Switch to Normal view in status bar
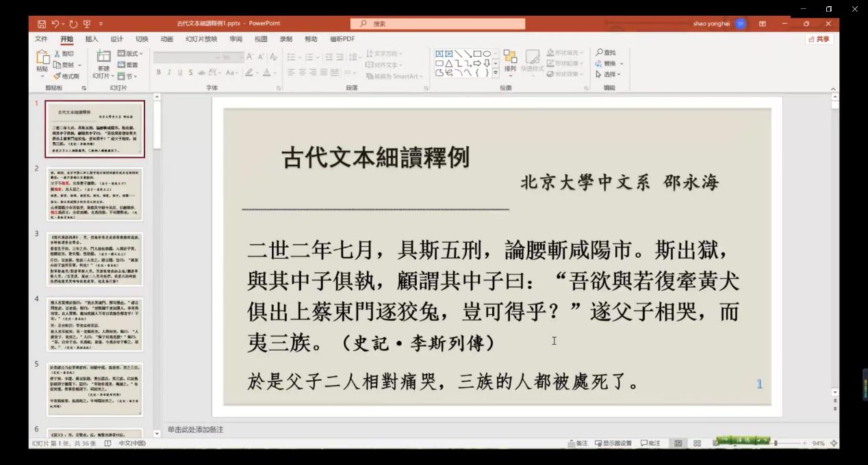This screenshot has width=868, height=465. coord(678,443)
